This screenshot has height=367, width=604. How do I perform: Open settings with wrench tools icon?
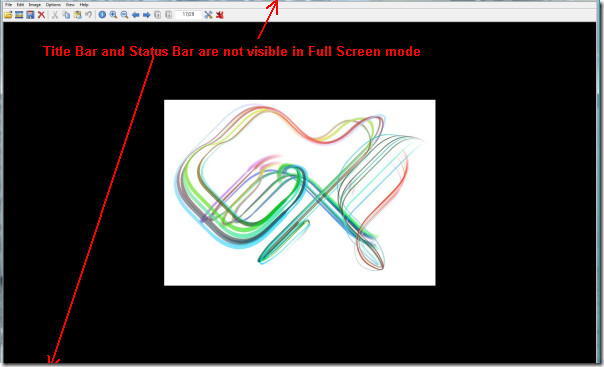coord(208,15)
